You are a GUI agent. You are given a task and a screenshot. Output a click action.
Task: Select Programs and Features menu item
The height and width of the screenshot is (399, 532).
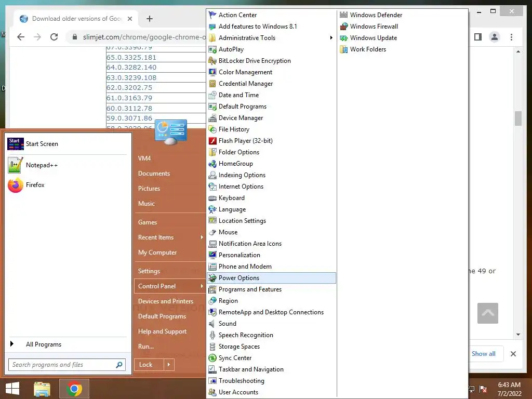click(271, 289)
